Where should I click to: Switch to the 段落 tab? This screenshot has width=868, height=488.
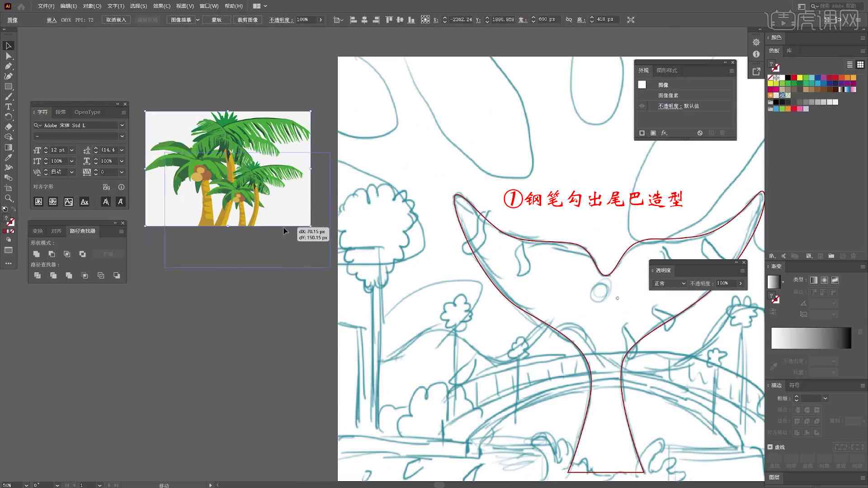pos(61,112)
